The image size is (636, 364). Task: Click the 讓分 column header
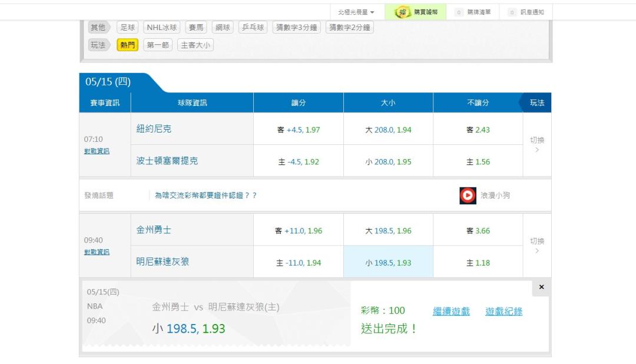click(x=299, y=102)
